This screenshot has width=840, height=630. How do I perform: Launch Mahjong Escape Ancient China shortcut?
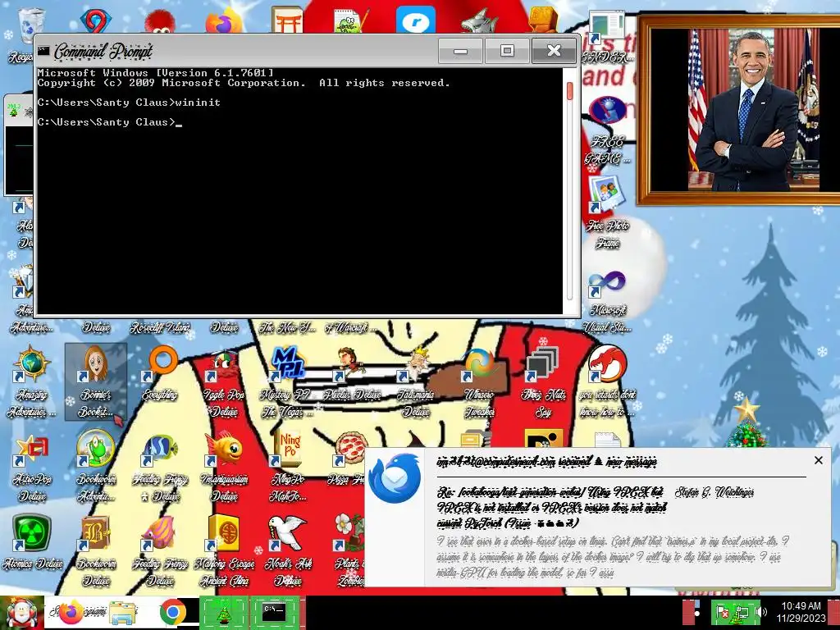(x=224, y=550)
